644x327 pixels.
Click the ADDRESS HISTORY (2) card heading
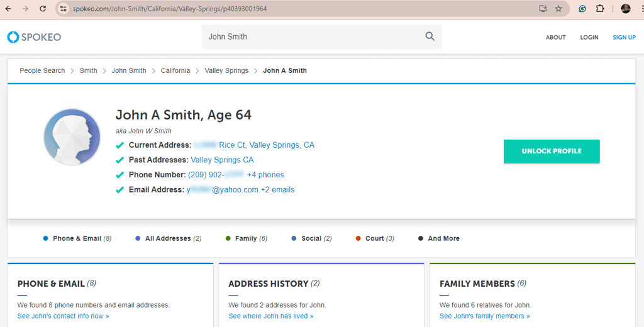pyautogui.click(x=274, y=284)
